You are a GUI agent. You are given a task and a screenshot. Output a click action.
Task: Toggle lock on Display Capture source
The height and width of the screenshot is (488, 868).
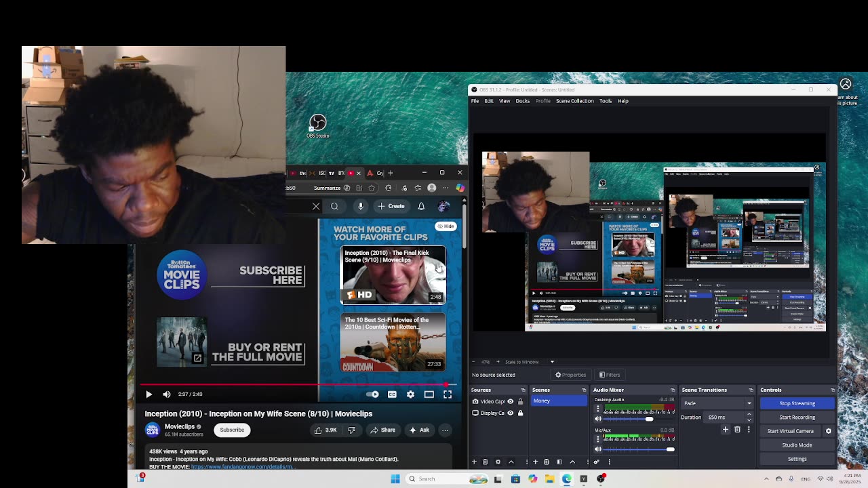(x=520, y=413)
